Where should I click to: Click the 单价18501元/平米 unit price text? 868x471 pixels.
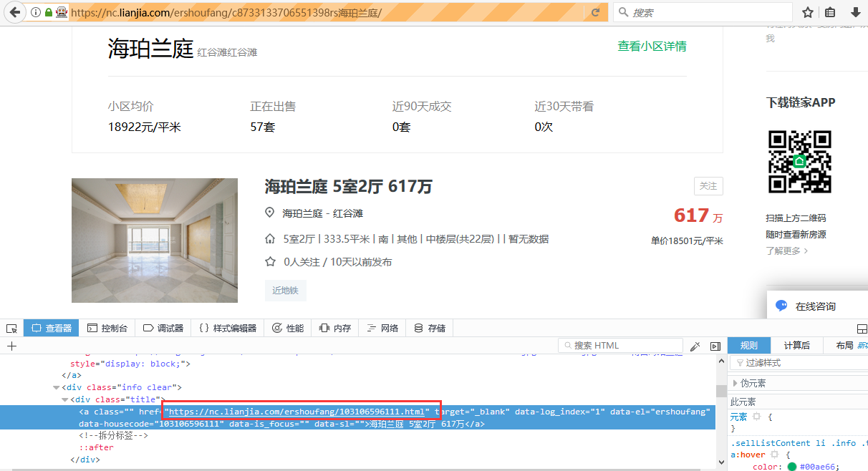tap(687, 241)
